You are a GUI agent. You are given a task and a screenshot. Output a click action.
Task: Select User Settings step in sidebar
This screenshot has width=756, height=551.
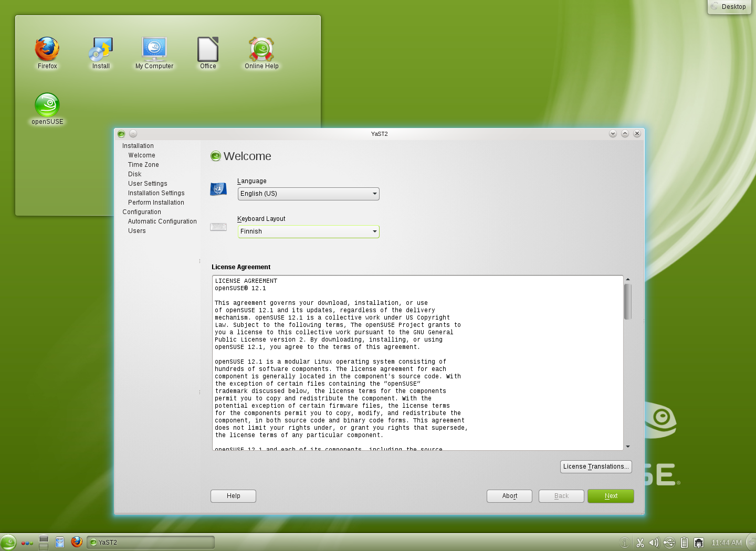pos(148,184)
